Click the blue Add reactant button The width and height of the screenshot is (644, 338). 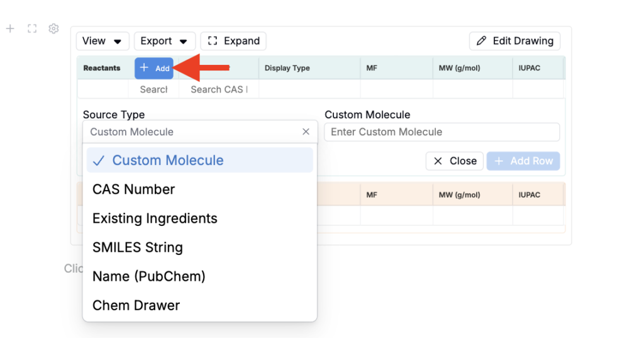pos(154,68)
